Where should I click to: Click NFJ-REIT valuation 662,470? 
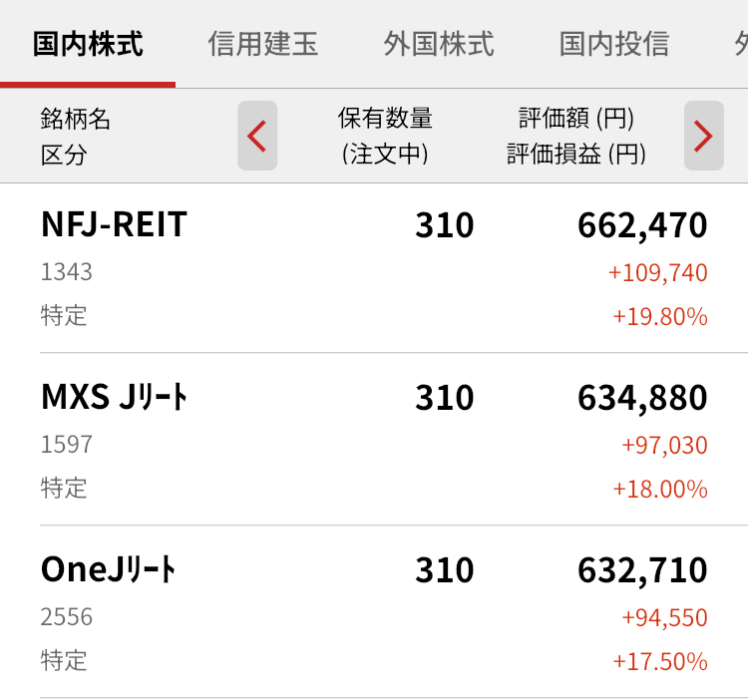point(642,225)
